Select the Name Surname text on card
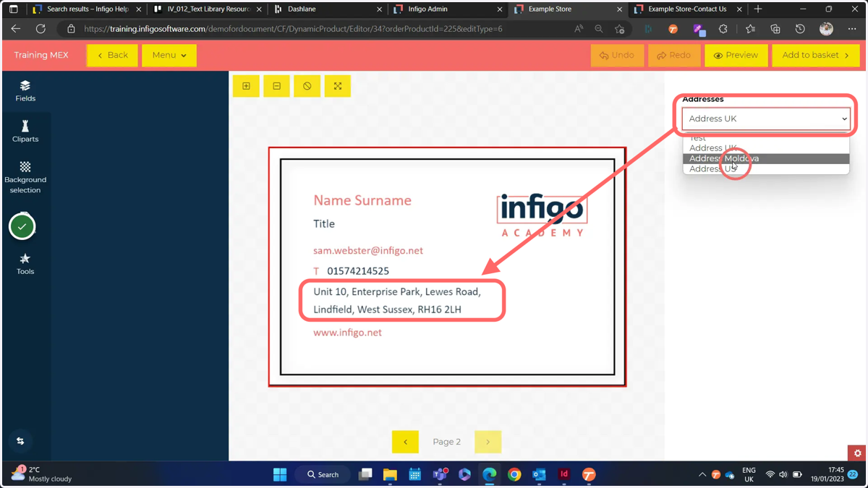This screenshot has height=488, width=868. pyautogui.click(x=362, y=200)
